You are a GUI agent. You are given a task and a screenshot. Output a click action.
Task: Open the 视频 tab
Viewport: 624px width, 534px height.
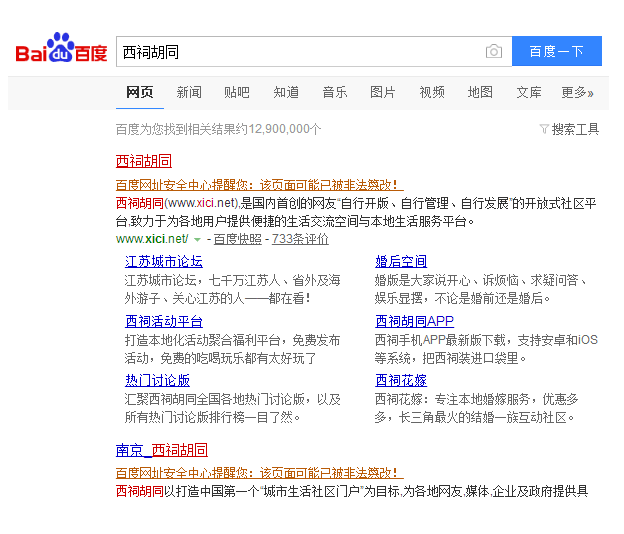click(432, 92)
